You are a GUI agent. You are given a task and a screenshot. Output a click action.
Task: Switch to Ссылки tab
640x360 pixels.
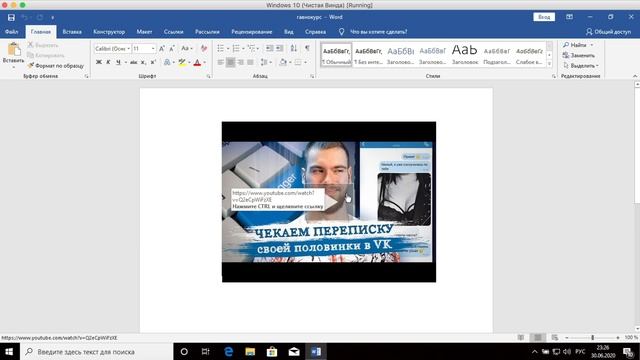click(173, 32)
